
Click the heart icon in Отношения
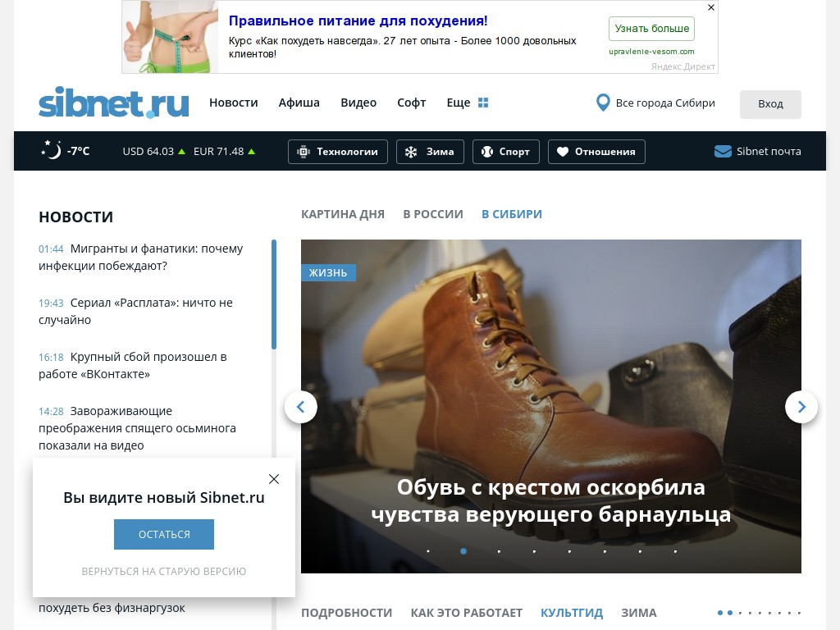[x=563, y=152]
